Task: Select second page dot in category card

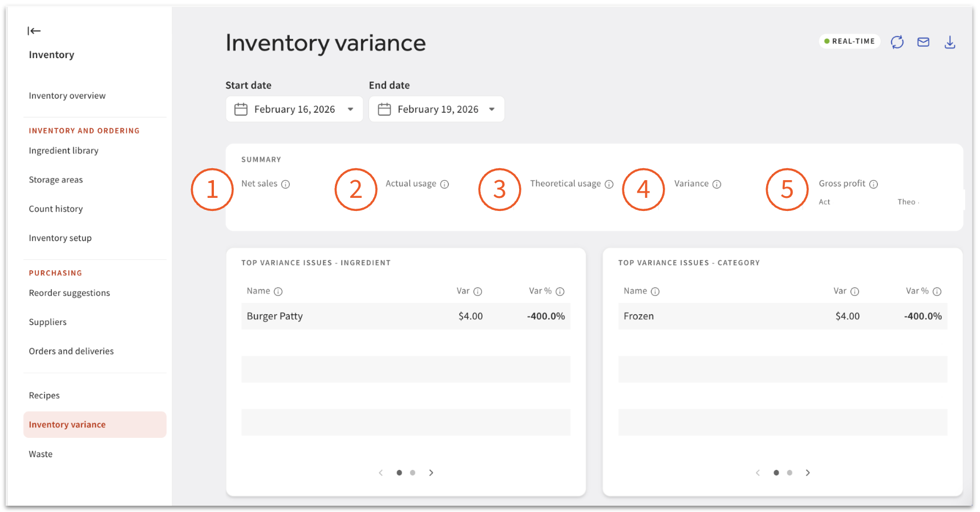Action: pos(789,473)
